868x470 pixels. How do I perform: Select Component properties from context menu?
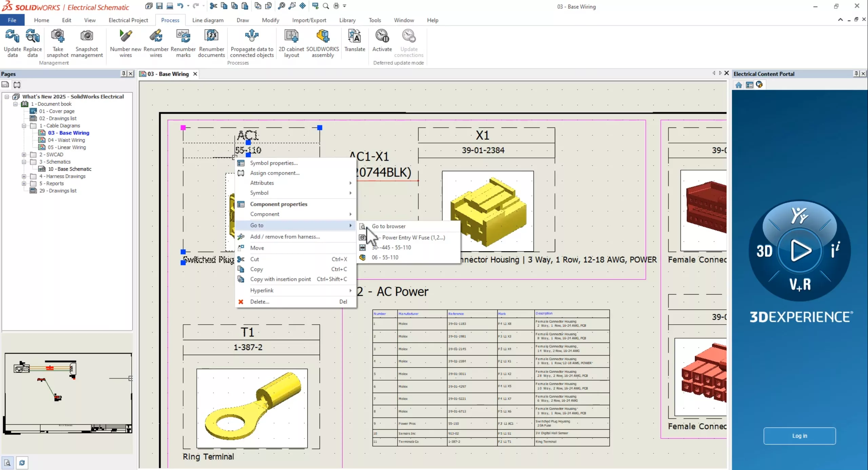tap(279, 204)
